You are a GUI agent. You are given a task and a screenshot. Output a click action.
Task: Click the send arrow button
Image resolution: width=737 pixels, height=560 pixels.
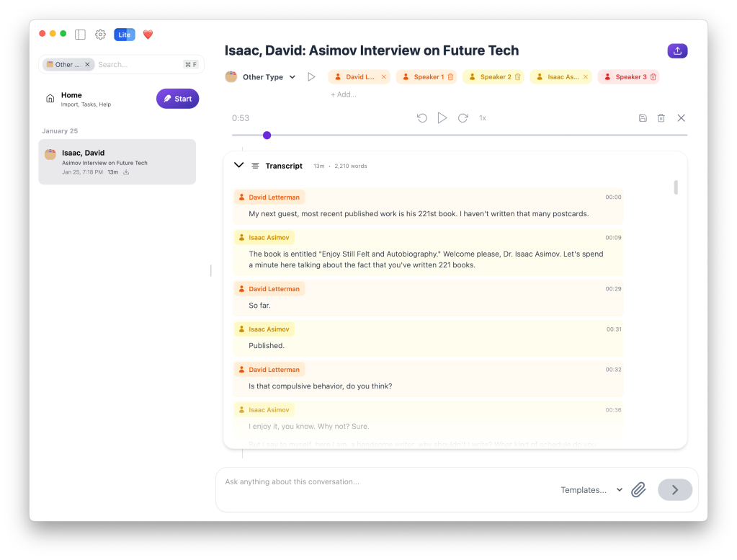click(675, 490)
